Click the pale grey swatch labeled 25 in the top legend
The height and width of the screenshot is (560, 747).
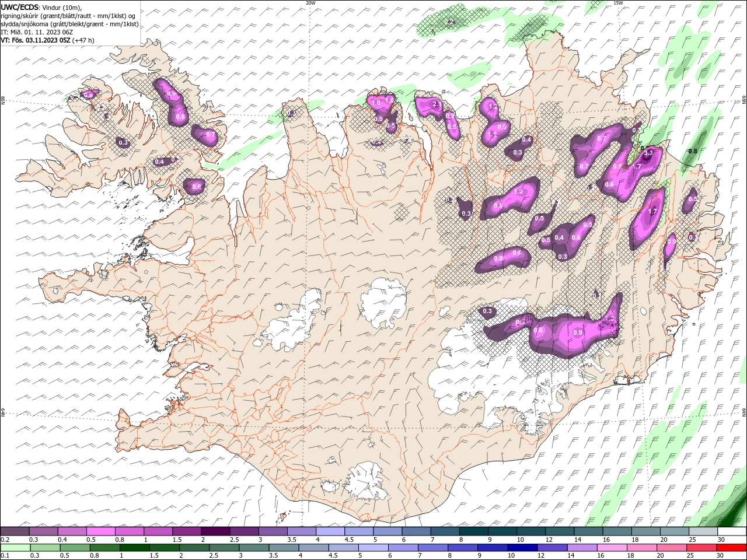click(x=703, y=531)
